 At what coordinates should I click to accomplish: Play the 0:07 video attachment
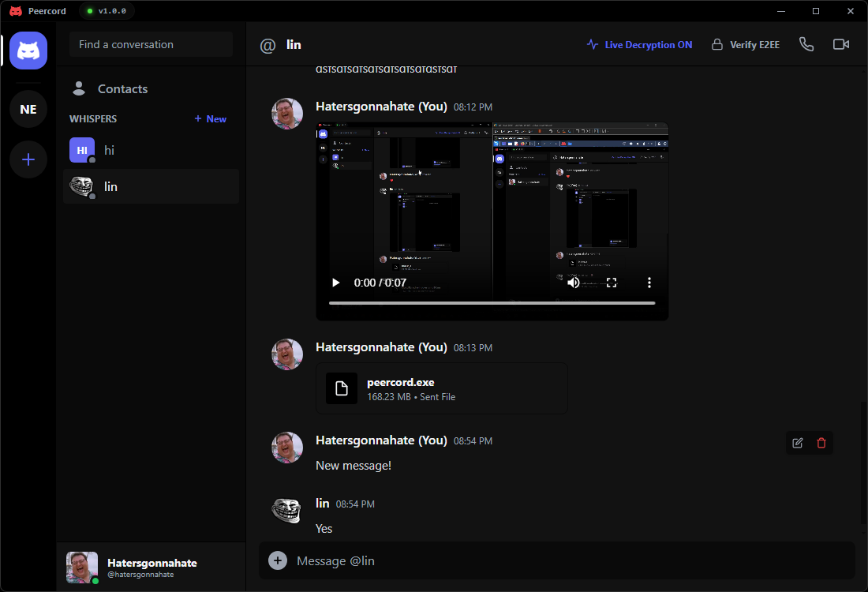click(335, 283)
